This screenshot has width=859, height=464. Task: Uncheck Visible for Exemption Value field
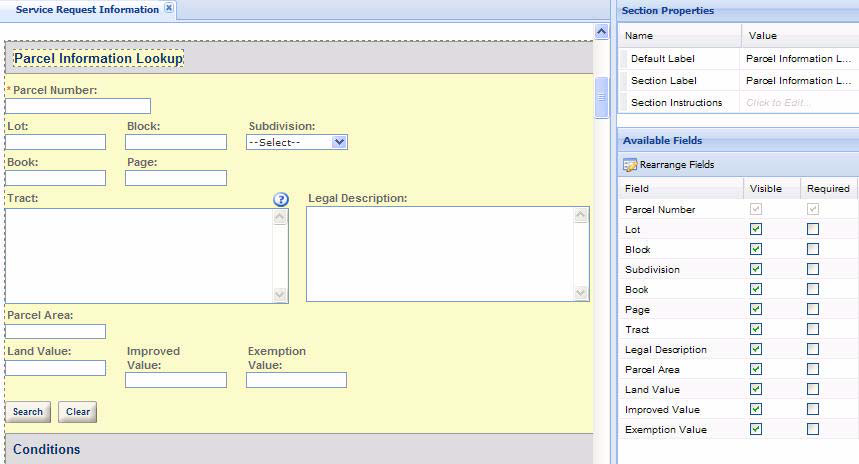(756, 429)
